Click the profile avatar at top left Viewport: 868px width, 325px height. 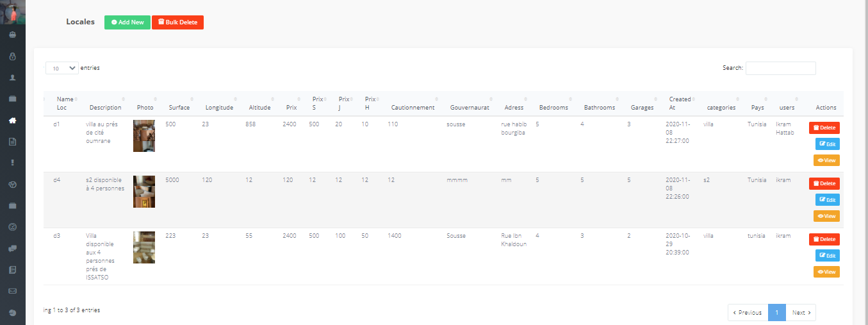[12, 12]
